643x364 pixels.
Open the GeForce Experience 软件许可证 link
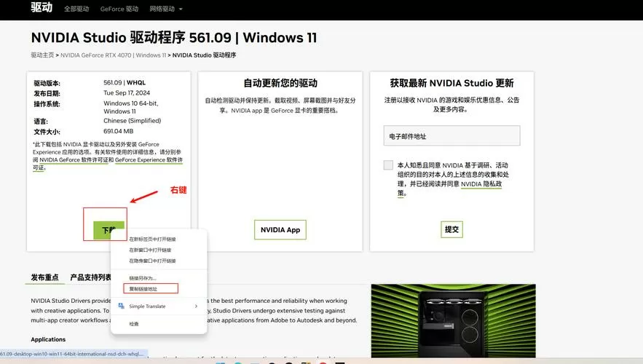click(x=108, y=164)
